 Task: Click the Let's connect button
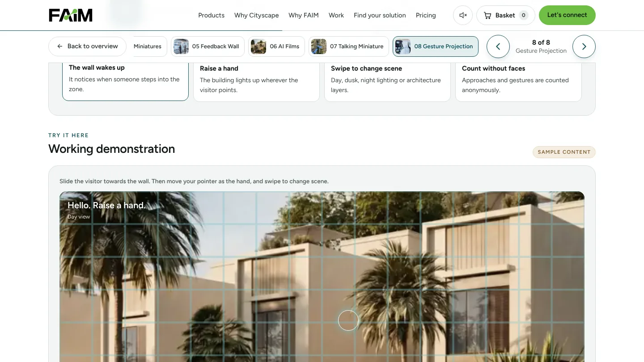click(567, 15)
